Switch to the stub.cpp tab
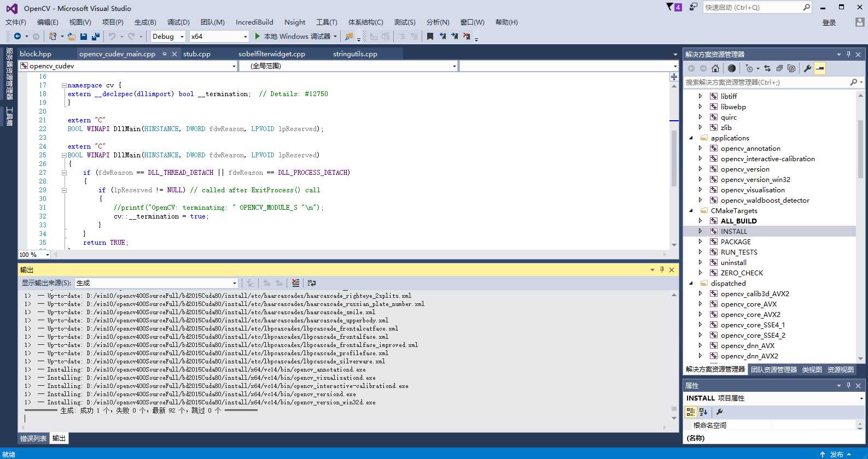 (x=197, y=54)
